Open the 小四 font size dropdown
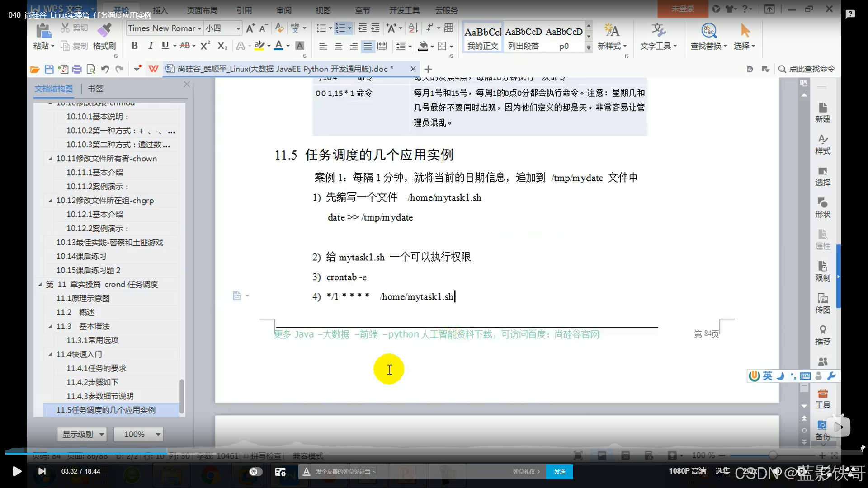 point(238,28)
